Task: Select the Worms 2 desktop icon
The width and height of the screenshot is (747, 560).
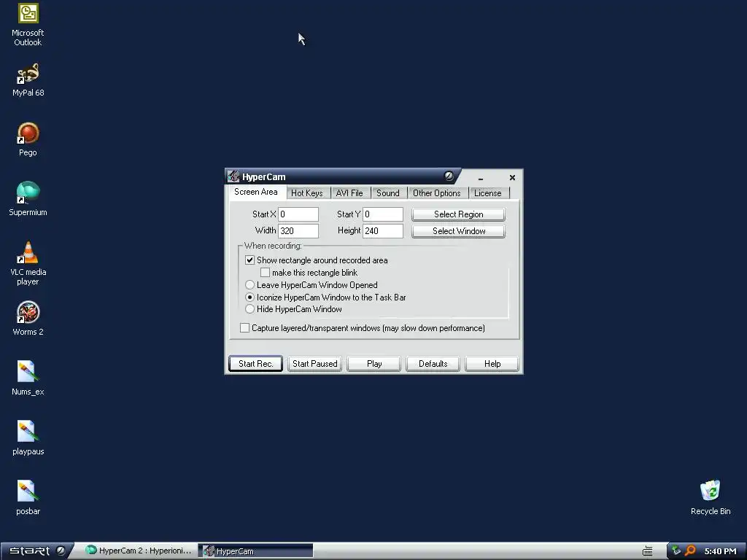Action: tap(28, 319)
